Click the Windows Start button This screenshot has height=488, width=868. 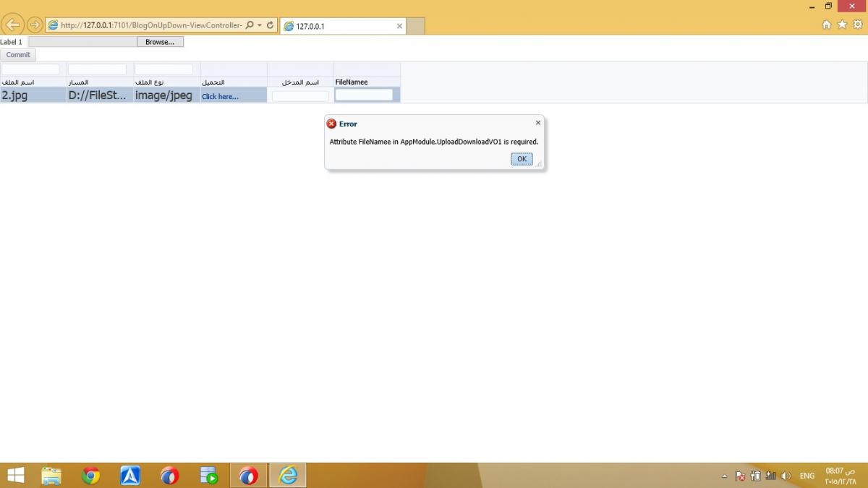click(x=14, y=475)
